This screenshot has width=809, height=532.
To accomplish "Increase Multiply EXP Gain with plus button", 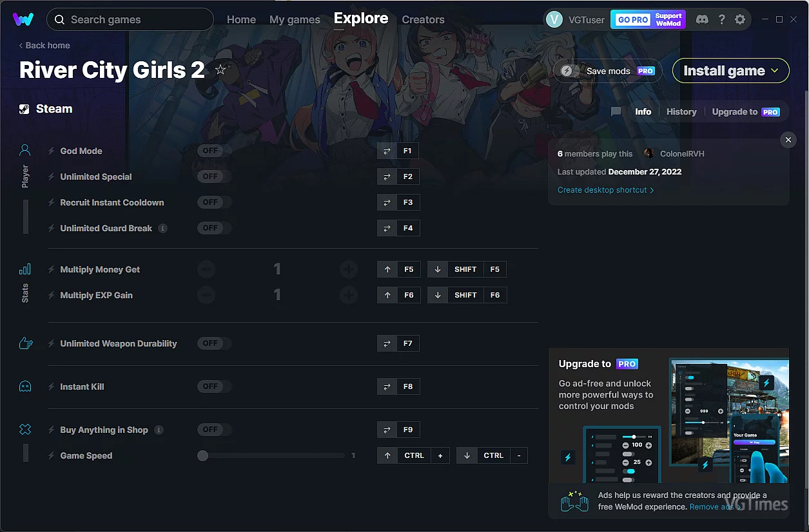I will click(x=349, y=295).
